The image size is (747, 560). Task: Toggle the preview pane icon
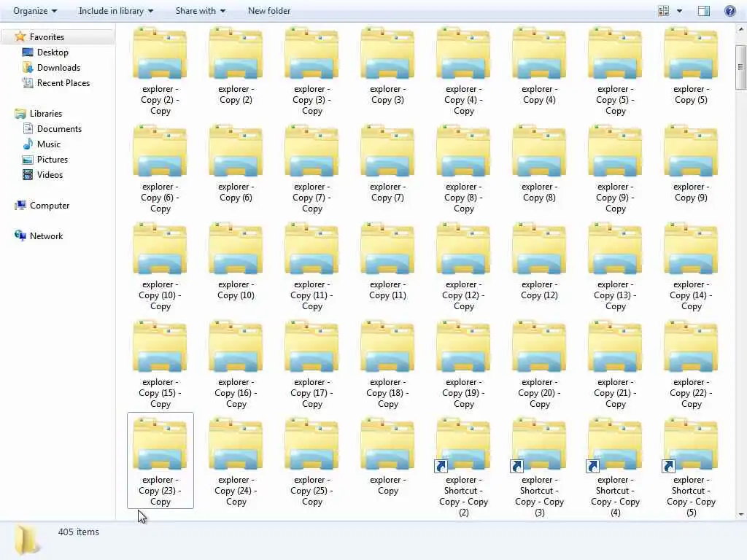[x=704, y=10]
